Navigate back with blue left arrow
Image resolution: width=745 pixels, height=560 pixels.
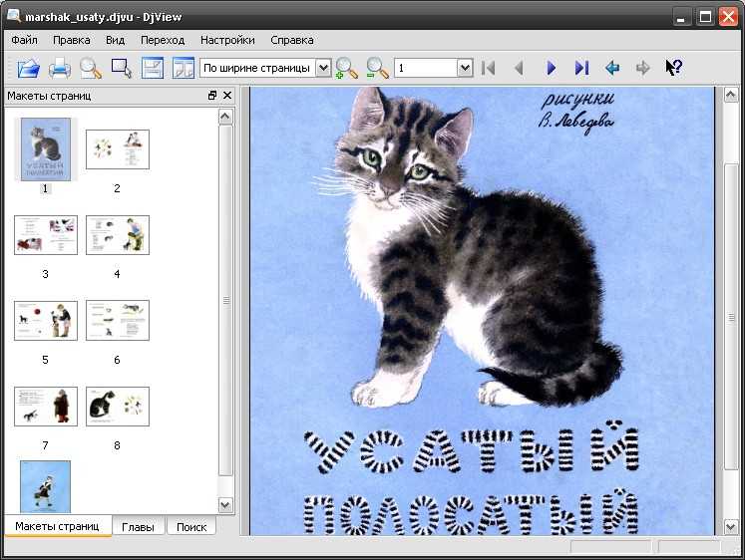(x=612, y=68)
